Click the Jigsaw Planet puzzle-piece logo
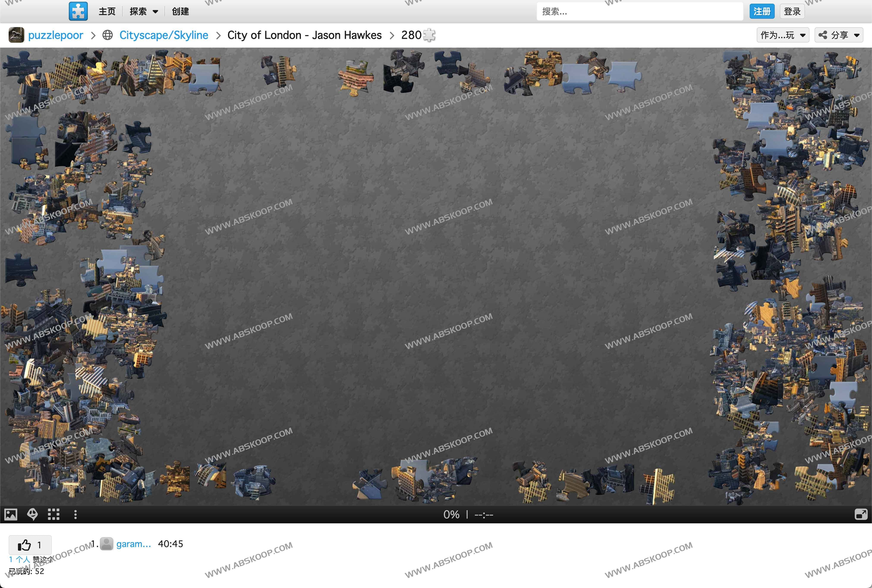This screenshot has width=872, height=588. (78, 11)
